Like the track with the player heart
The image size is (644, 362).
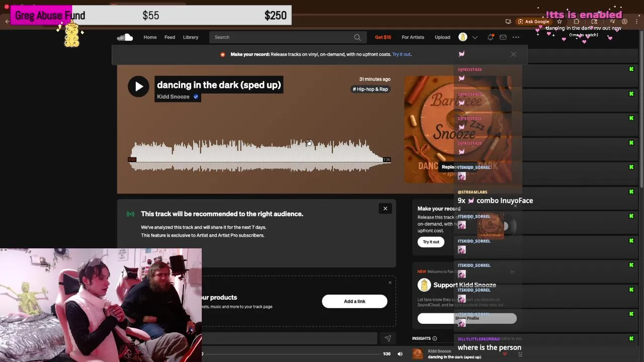click(505, 354)
